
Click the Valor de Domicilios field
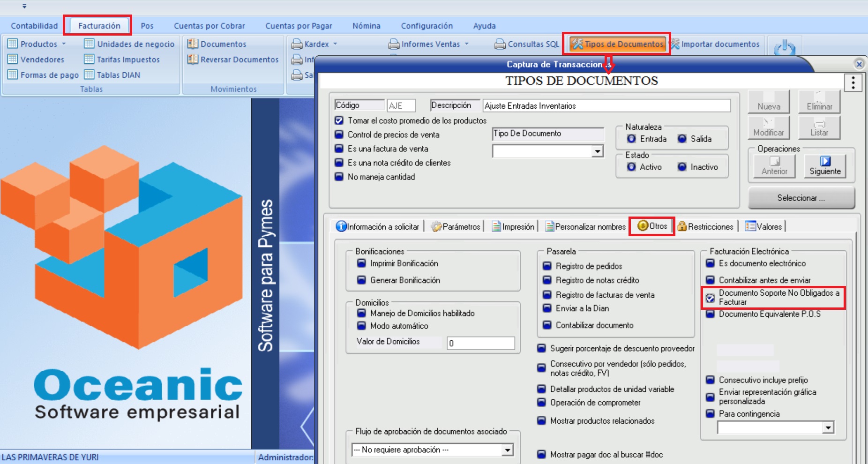(480, 343)
